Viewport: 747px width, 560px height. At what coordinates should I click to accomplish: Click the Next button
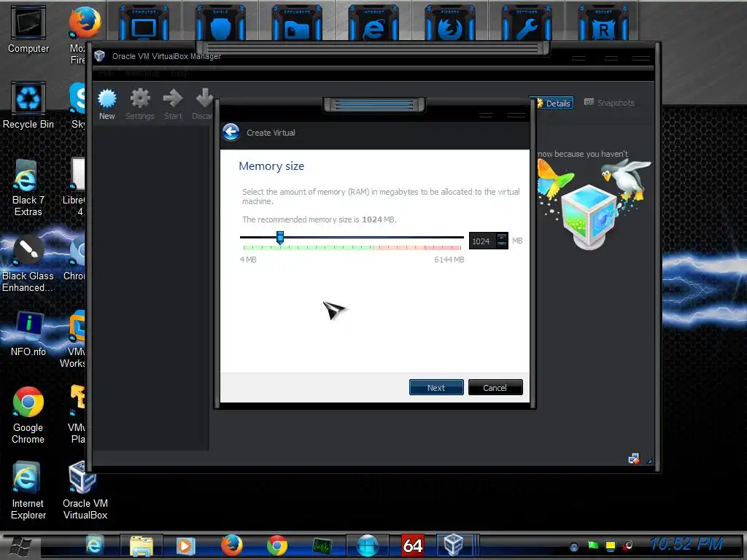(436, 387)
